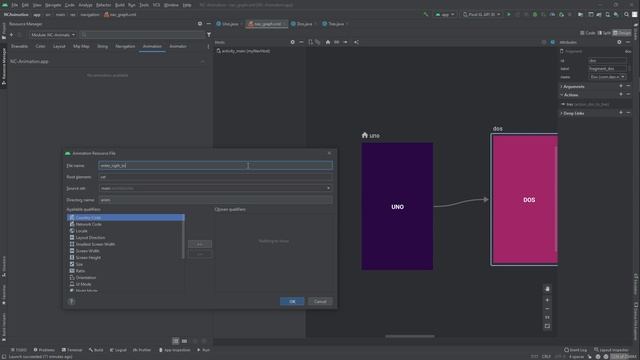Open the Edit menu
640x360 pixels.
click(25, 5)
